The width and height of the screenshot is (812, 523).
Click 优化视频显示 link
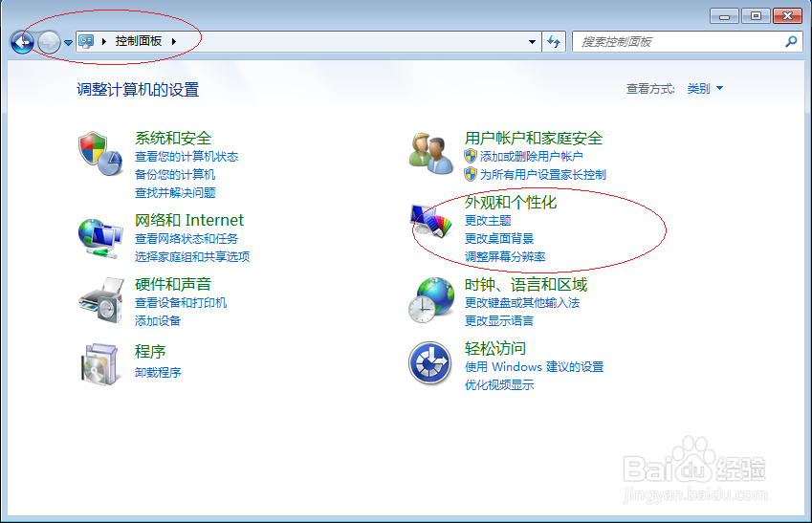coord(499,384)
